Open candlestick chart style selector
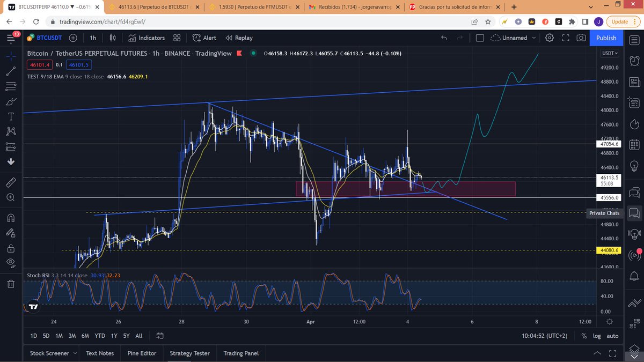The height and width of the screenshot is (362, 644). tap(113, 38)
